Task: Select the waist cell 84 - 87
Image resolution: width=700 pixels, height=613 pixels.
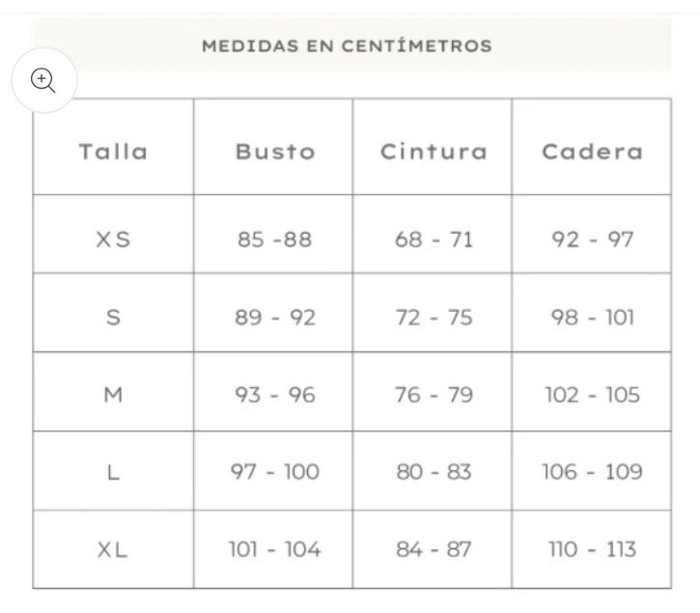Action: click(x=434, y=549)
